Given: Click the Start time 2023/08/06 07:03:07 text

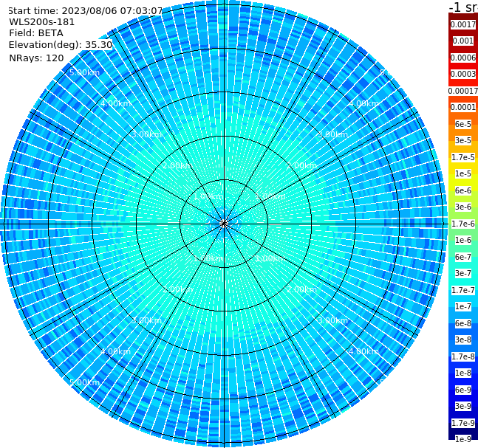Looking at the screenshot, I should 85,11.
